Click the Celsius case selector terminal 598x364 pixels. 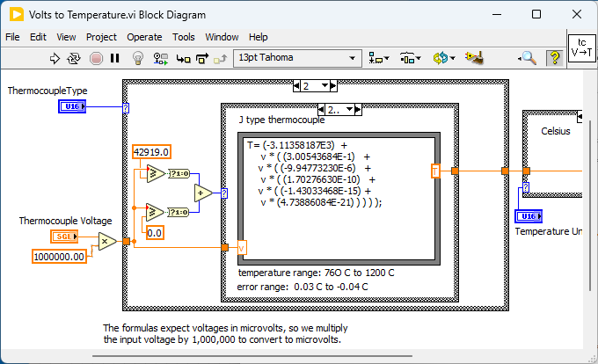pos(526,186)
